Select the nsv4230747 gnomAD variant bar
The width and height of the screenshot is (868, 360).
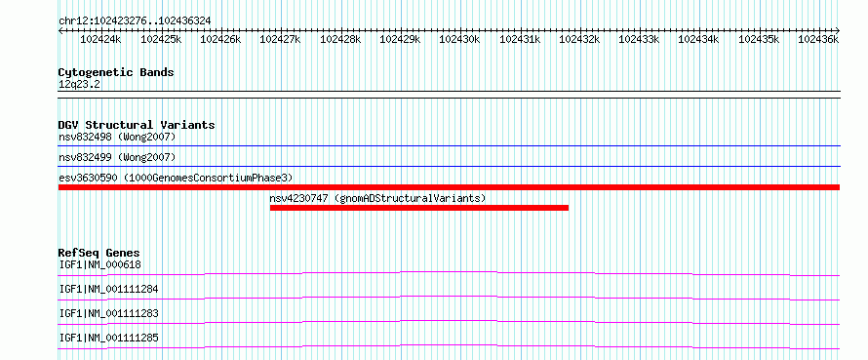point(419,208)
